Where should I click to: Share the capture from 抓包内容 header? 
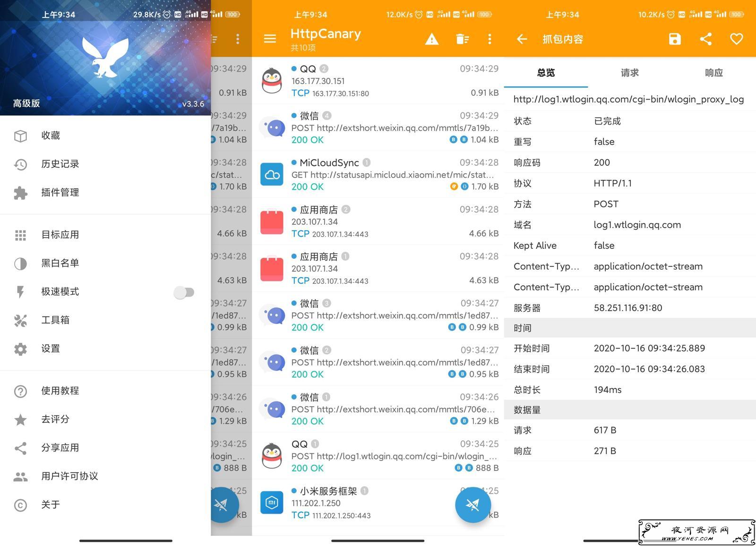(706, 39)
